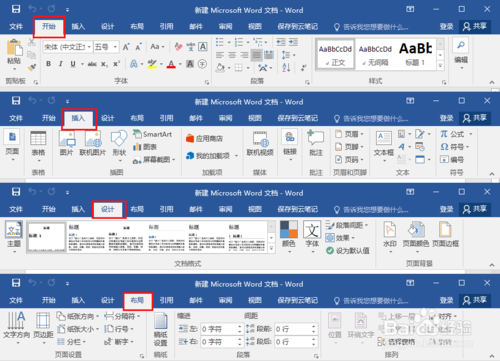Click the Increase Indent icon
Image resolution: width=500 pixels, height=361 pixels.
click(293, 42)
